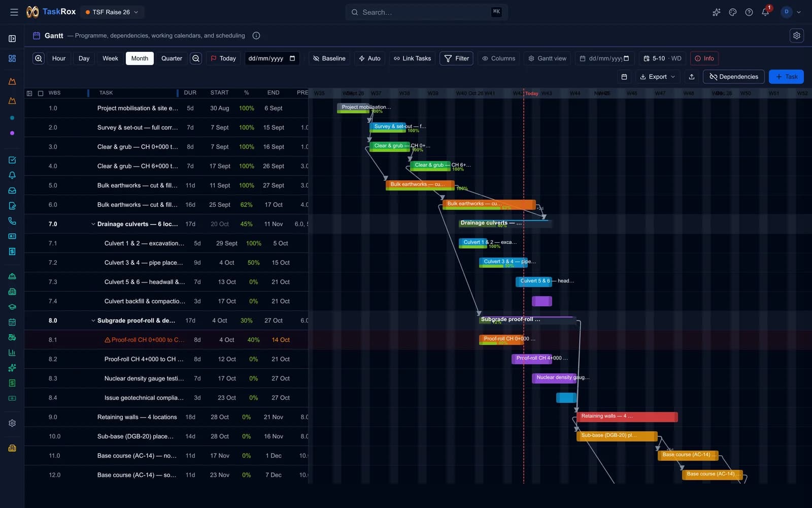This screenshot has height=508, width=812.
Task: Open the phone icon in sidebar
Action: tap(12, 221)
